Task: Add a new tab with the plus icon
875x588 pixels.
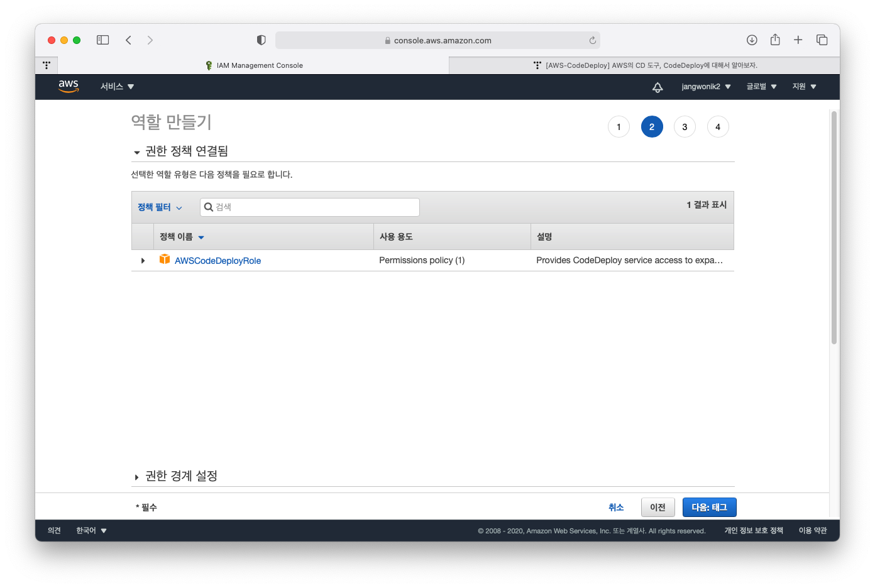Action: point(798,40)
